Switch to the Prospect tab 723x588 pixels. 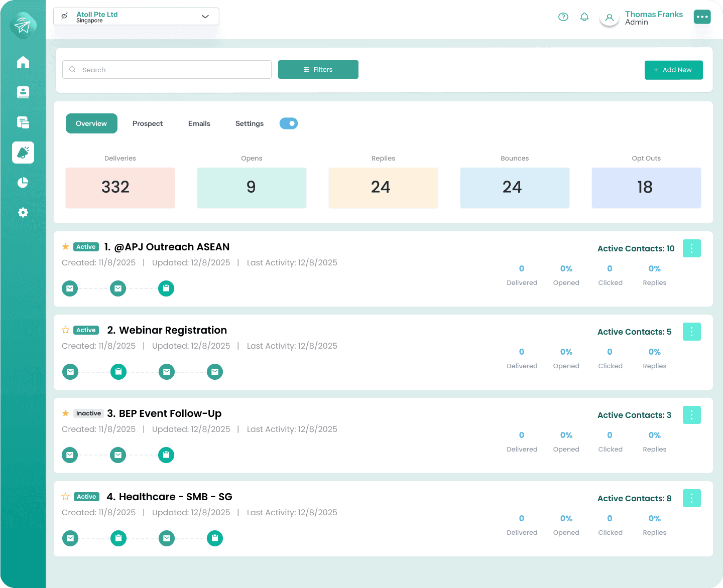147,123
